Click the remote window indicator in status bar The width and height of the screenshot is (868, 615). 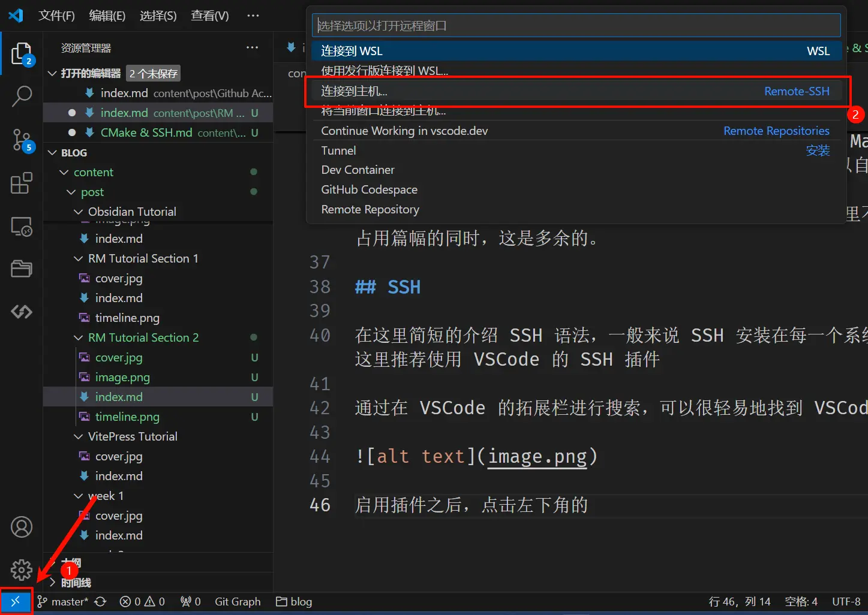16,601
